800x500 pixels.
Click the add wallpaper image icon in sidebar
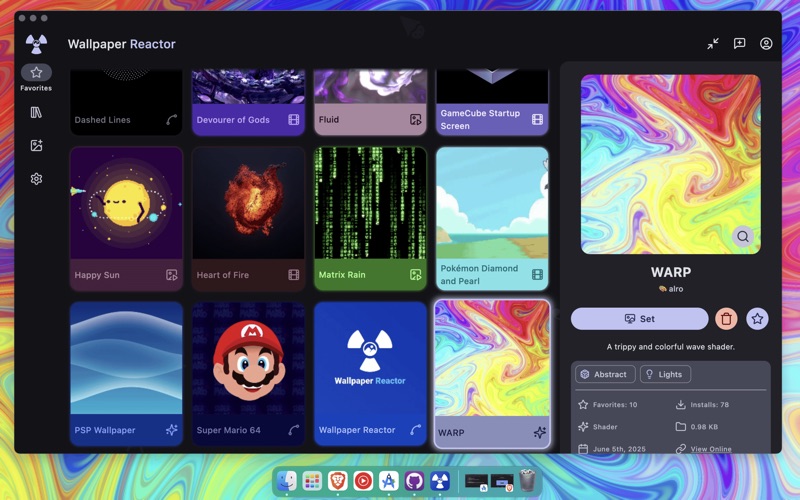(36, 145)
